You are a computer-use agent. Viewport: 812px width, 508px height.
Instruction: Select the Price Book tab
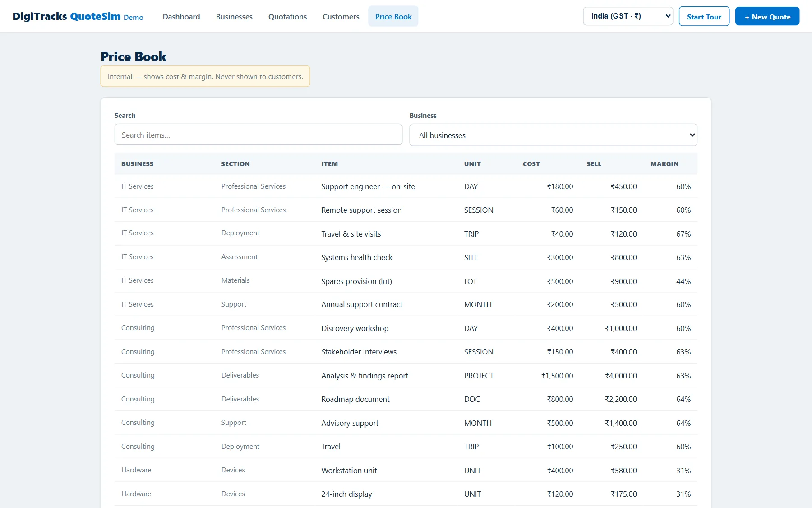click(x=393, y=17)
